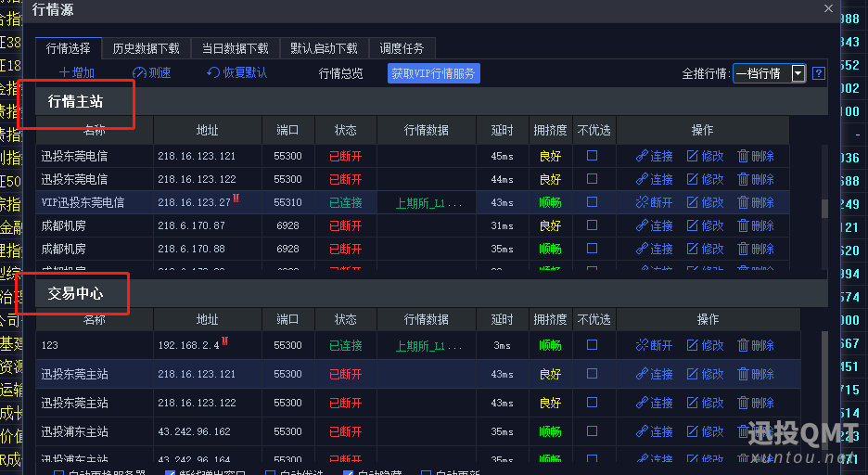Tick 不优选 for VIP迅投东莞电信

[x=592, y=202]
